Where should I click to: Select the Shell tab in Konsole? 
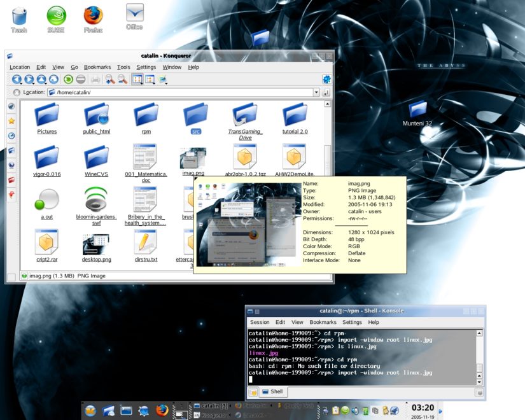[272, 391]
